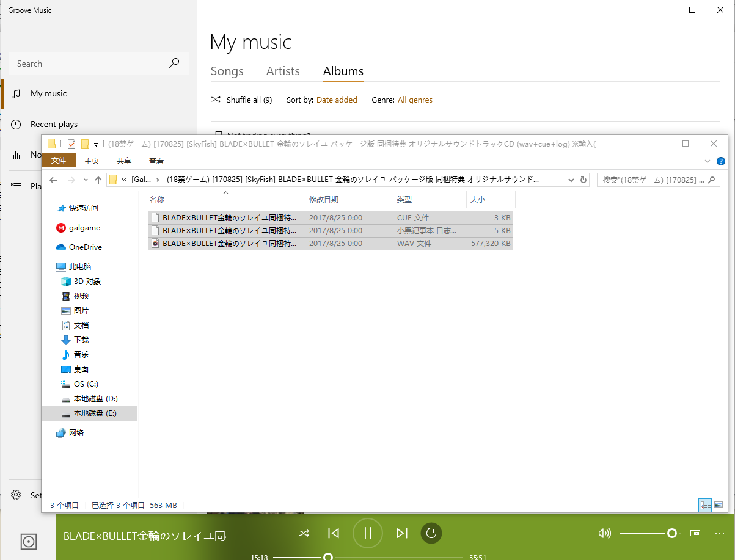Viewport: 735px width, 560px height.
Task: Open My music in Groove sidebar
Action: click(49, 93)
